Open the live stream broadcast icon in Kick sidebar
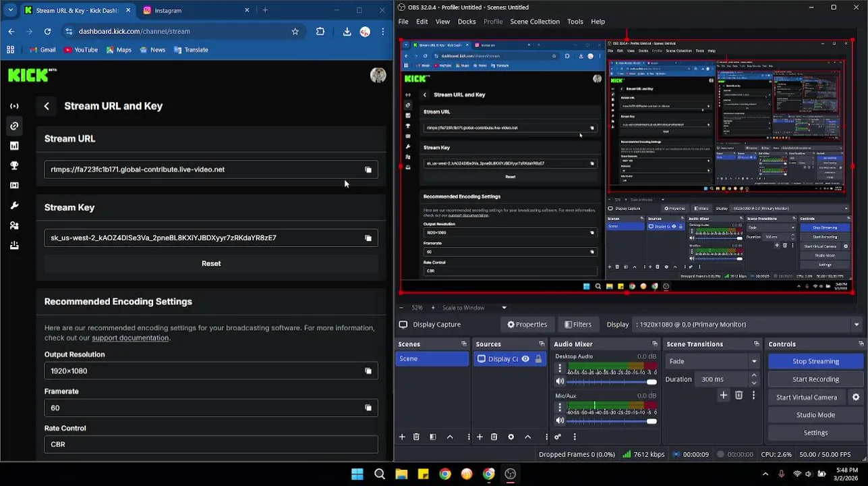868x486 pixels. pos(14,106)
